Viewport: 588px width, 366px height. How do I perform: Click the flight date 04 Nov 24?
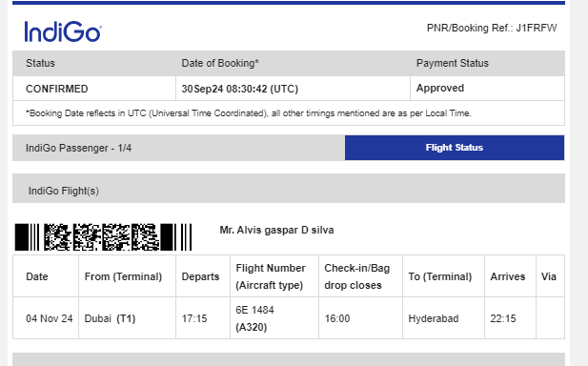(50, 318)
